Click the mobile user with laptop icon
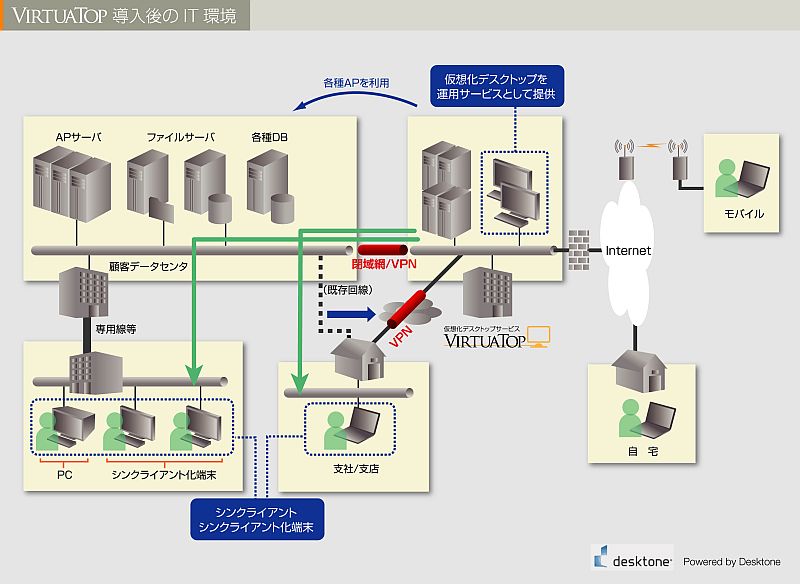The width and height of the screenshot is (800, 584). [742, 179]
